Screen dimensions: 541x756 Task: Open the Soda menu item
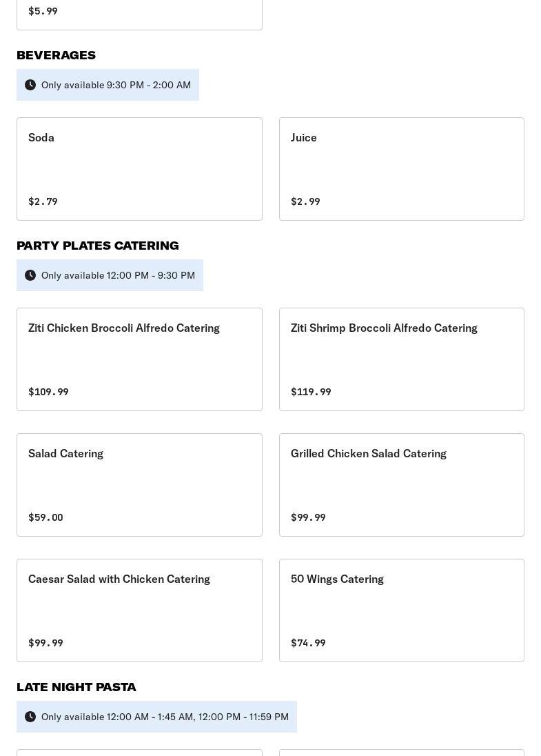click(140, 169)
